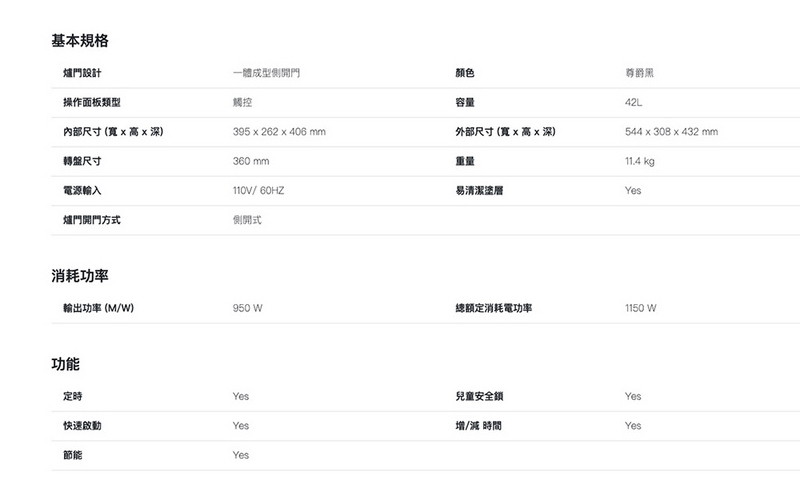The height and width of the screenshot is (497, 800).
Task: Select the 950 W output power value
Action: point(247,308)
